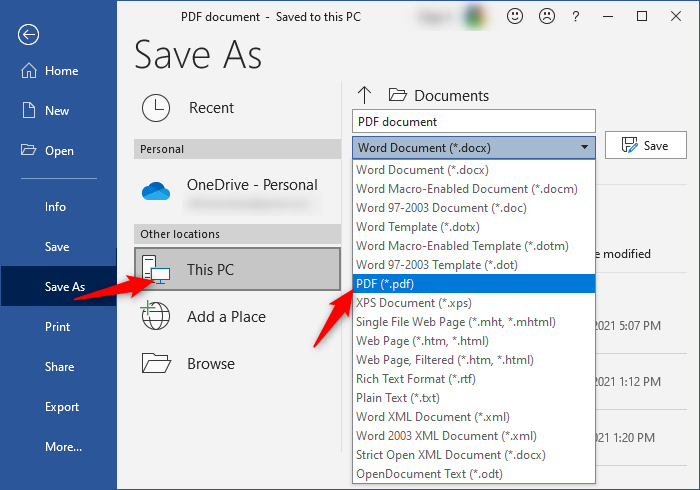700x490 pixels.
Task: Choose Word Macro-Enabled Template (*.dotm)
Action: click(x=474, y=246)
